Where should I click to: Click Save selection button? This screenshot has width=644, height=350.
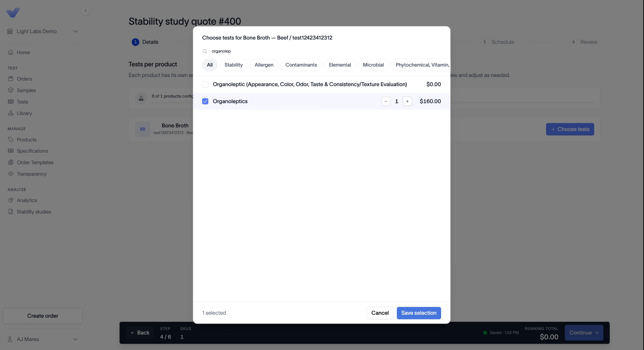coord(419,313)
